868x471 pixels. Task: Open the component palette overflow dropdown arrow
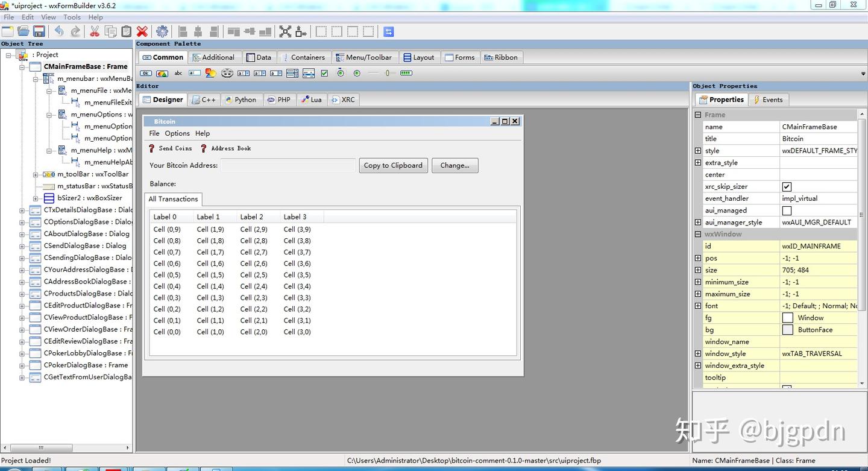point(864,74)
